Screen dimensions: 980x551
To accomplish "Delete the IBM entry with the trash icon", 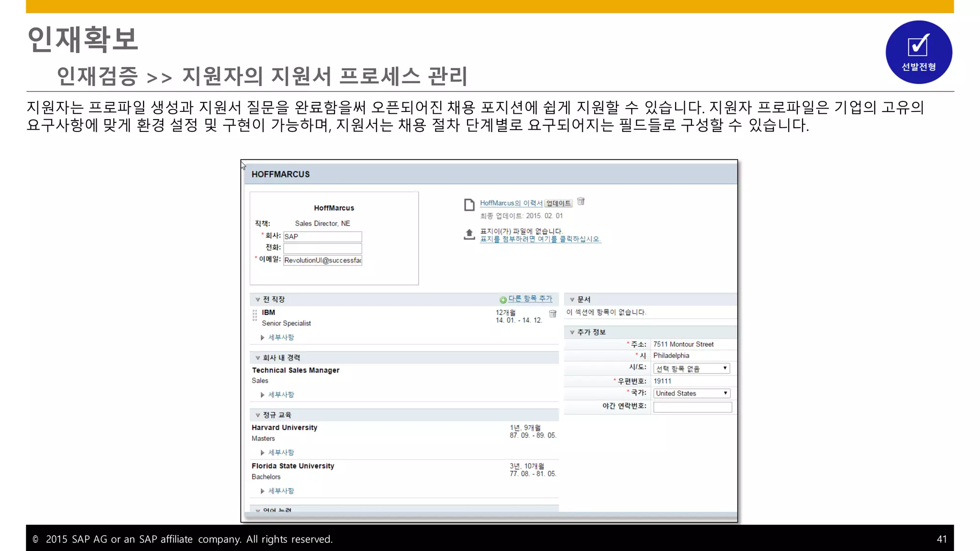I will pyautogui.click(x=553, y=314).
